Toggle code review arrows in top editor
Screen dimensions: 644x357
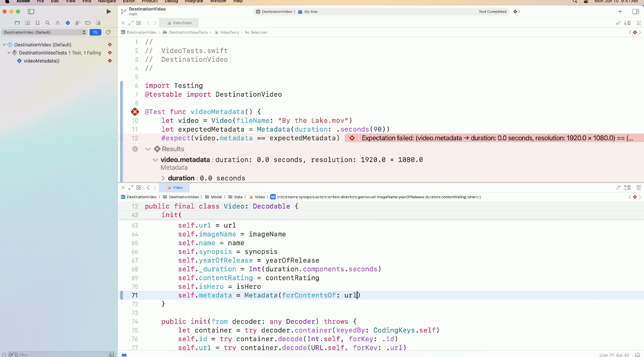click(x=619, y=23)
